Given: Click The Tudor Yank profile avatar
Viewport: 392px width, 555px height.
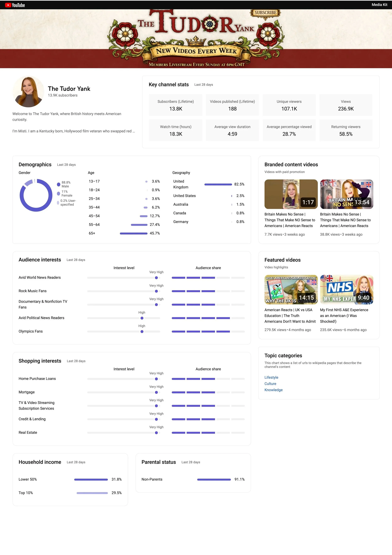Looking at the screenshot, I should click(x=28, y=92).
